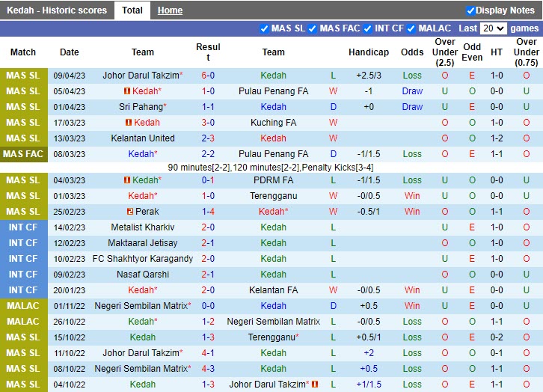
Task: Open Sri Pahang team link
Action: point(141,107)
